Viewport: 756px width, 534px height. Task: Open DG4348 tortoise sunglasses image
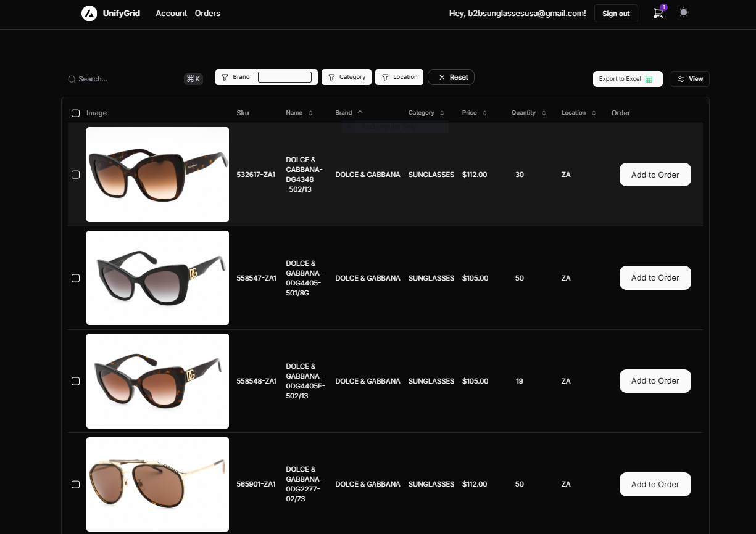click(157, 175)
